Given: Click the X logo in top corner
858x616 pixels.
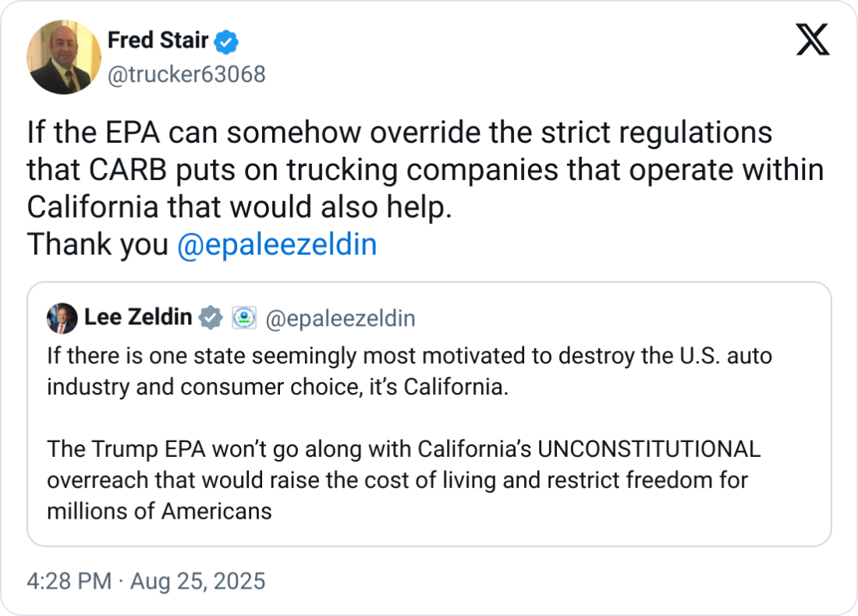Looking at the screenshot, I should click(x=812, y=39).
